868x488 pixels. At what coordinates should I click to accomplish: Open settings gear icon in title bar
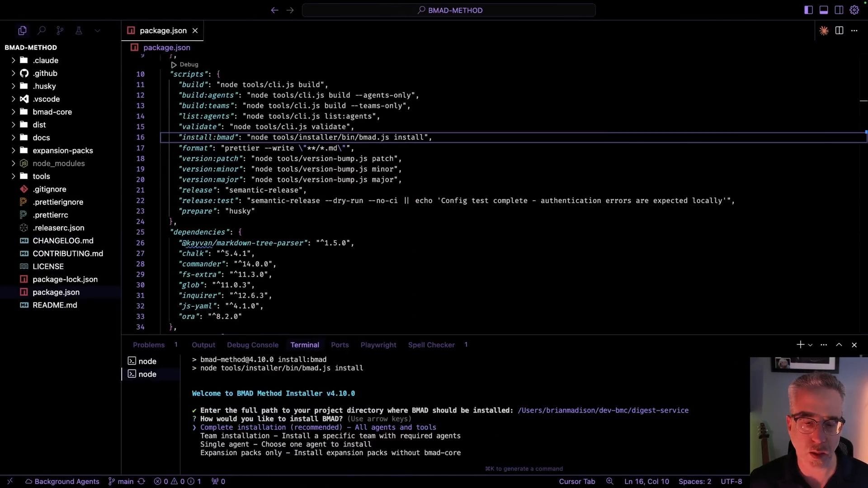point(854,10)
